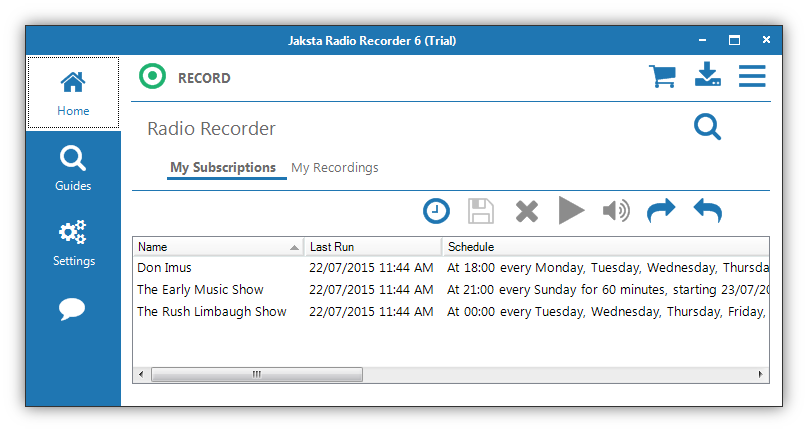Click Don Imus last run date cell
The height and width of the screenshot is (432, 808).
371,268
